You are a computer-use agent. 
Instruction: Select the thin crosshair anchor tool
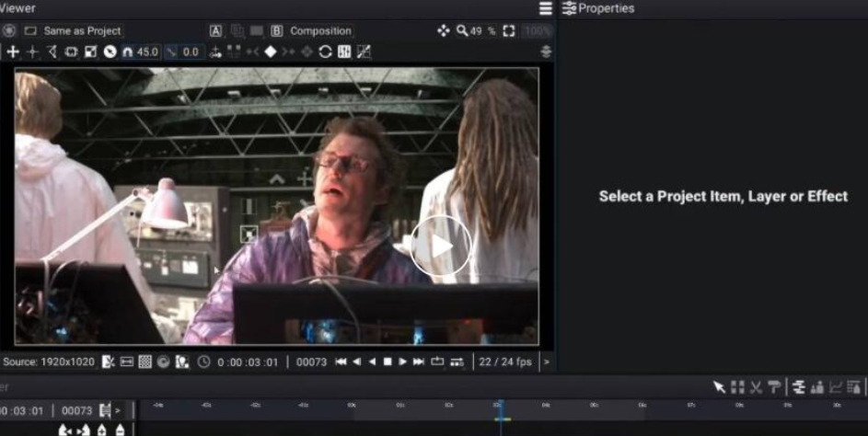click(32, 52)
